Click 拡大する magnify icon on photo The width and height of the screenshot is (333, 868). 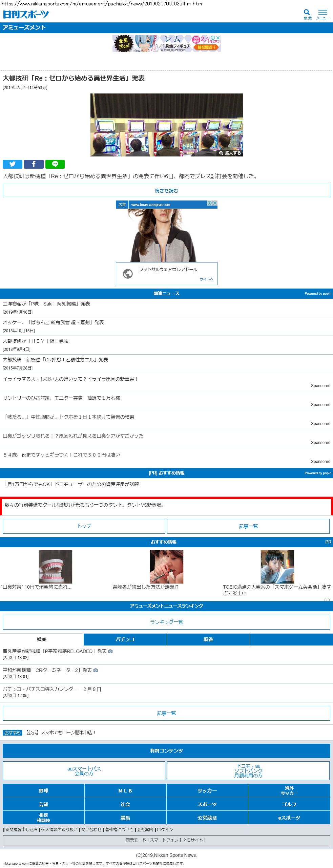coord(221,153)
